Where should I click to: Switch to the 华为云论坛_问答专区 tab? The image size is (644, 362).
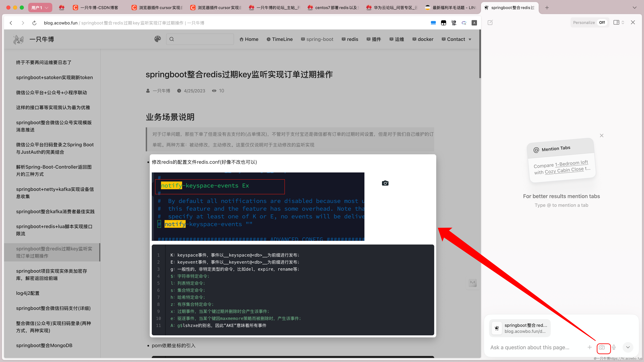tap(392, 8)
